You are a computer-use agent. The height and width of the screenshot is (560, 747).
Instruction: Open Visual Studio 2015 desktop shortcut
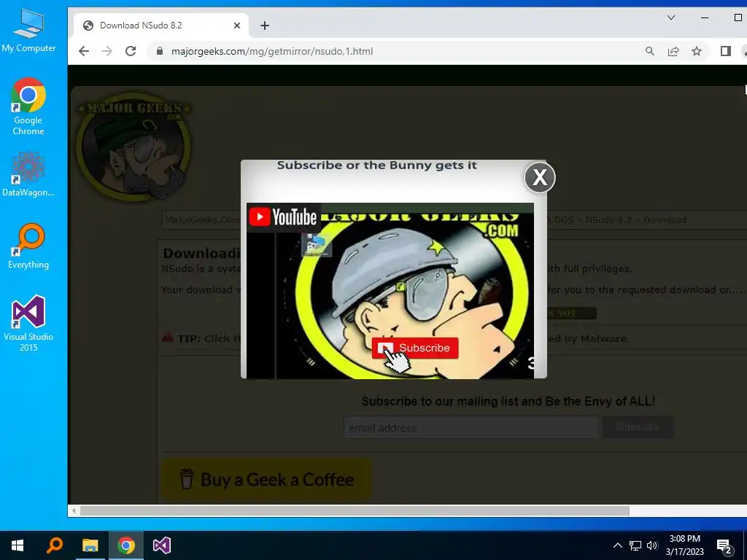coord(28,324)
